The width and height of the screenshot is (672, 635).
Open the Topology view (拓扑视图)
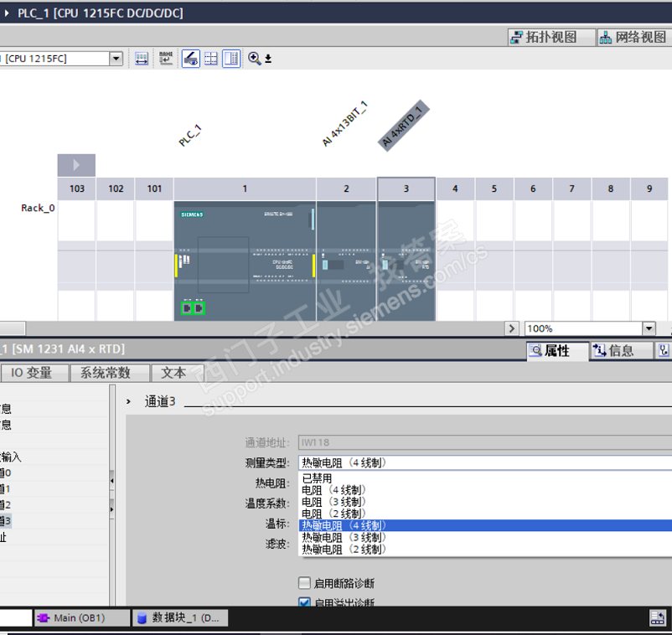coord(551,37)
